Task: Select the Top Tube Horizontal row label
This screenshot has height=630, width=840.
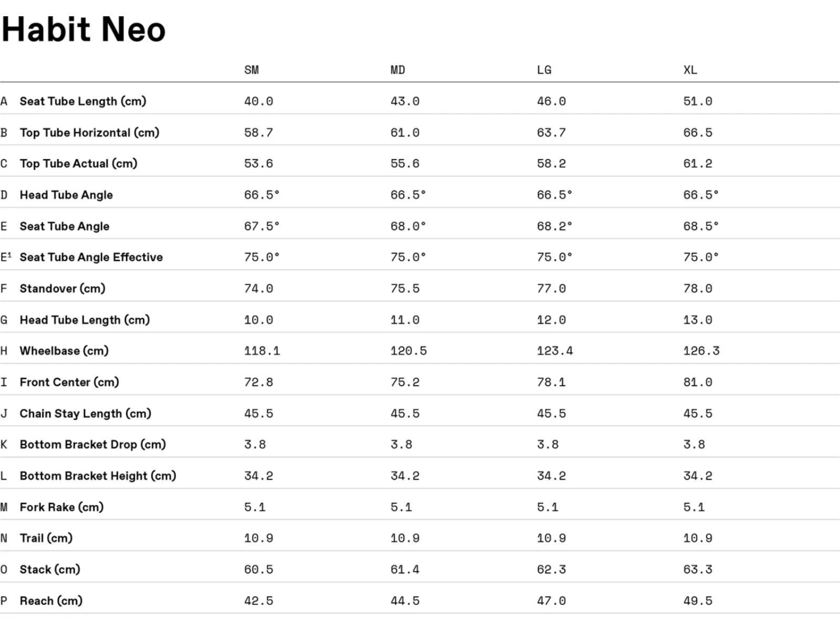Action: pyautogui.click(x=90, y=133)
